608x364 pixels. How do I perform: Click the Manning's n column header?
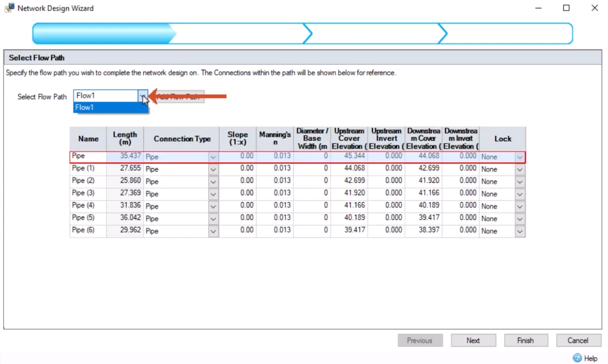point(275,139)
